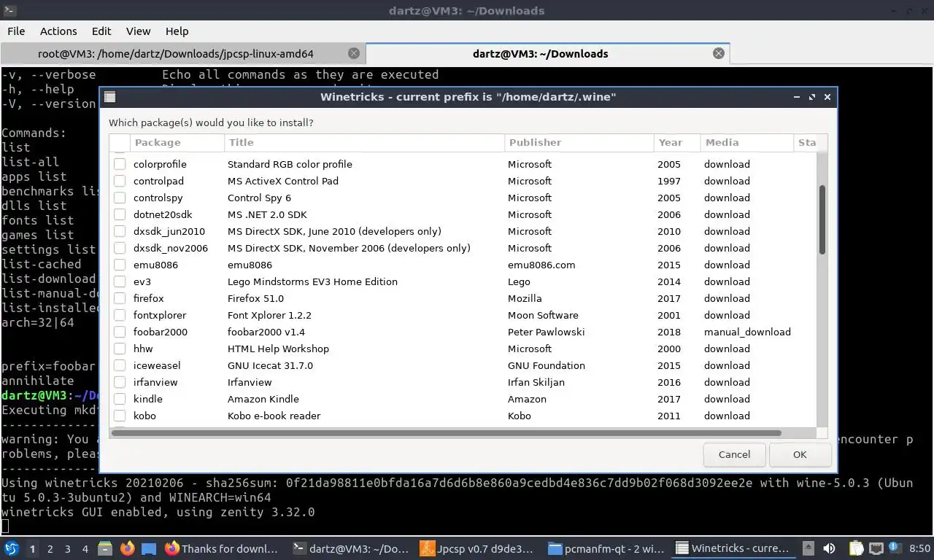
Task: Sort the list by the Publisher column header
Action: point(579,142)
